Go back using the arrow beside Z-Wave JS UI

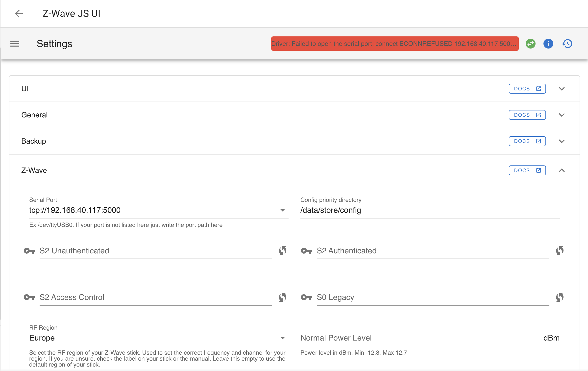(x=19, y=14)
